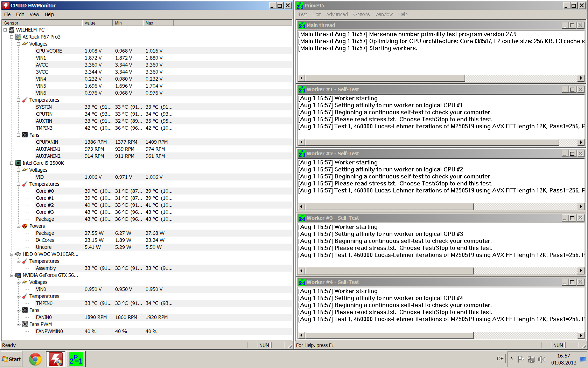Click the Main thread window icon
Image resolution: width=588 pixels, height=368 pixels.
pyautogui.click(x=302, y=25)
